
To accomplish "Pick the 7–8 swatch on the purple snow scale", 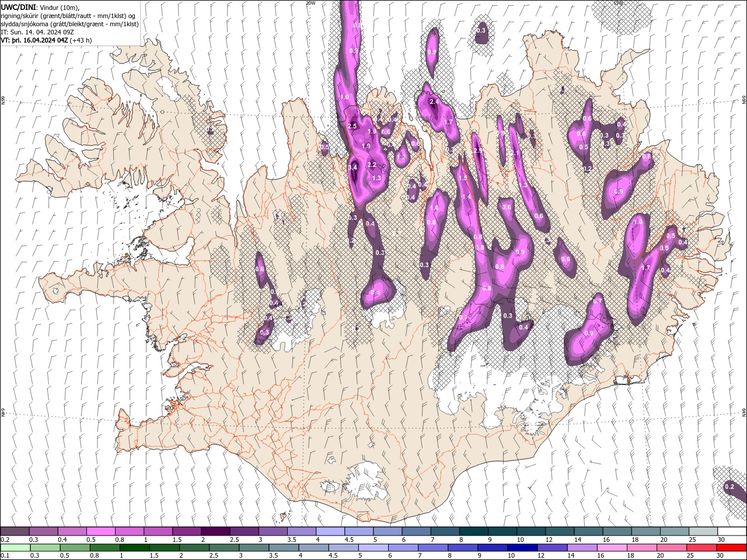I will [x=445, y=531].
